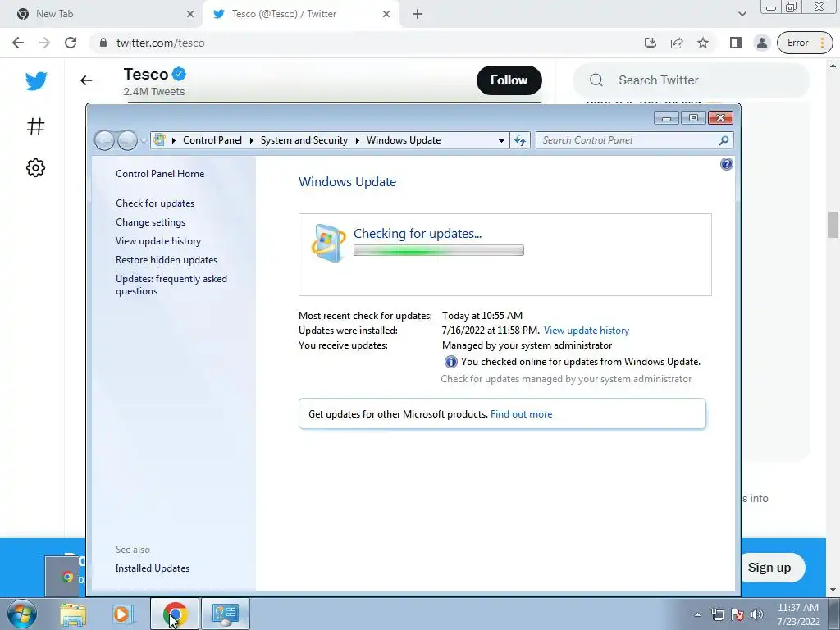Viewport: 840px width, 630px height.
Task: Click the Control Panel taskbar icon
Action: click(x=225, y=614)
